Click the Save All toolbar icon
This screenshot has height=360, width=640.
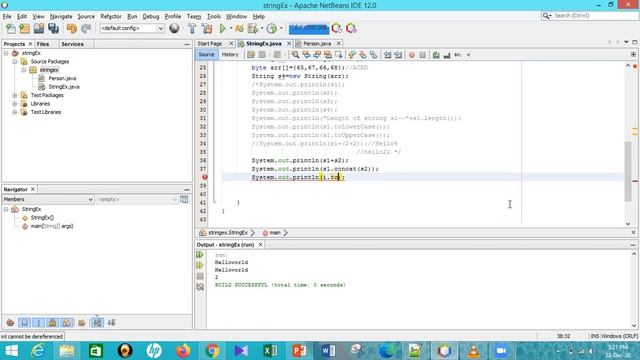[x=53, y=29]
